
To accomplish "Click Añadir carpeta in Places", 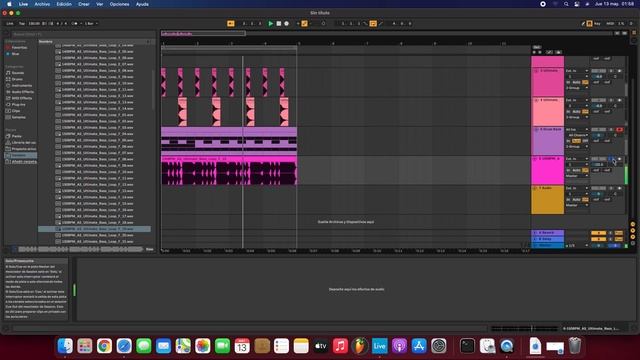I will tap(21, 162).
